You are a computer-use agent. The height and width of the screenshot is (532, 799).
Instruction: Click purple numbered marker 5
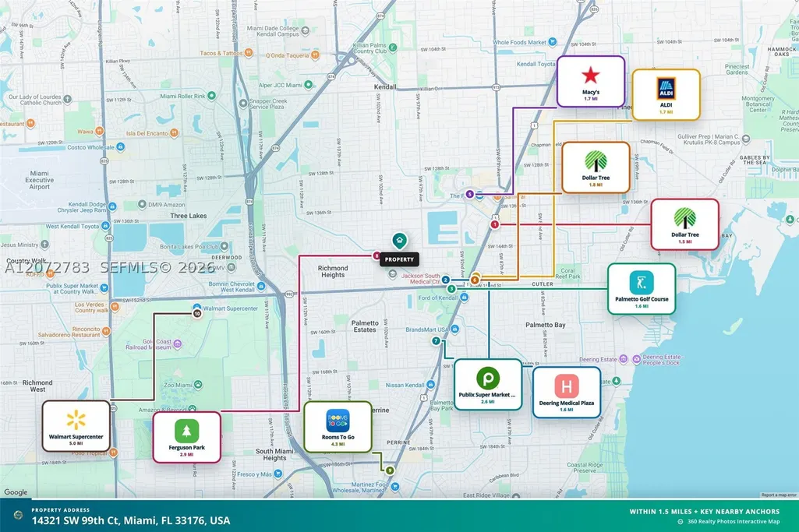pos(470,194)
